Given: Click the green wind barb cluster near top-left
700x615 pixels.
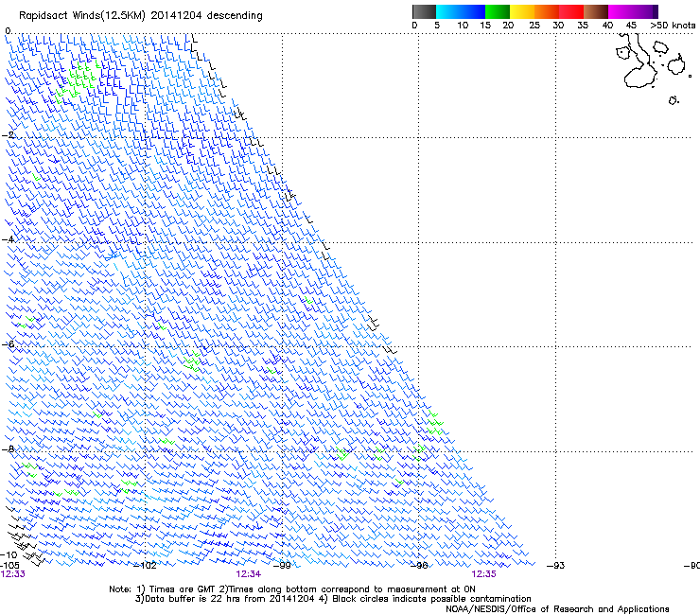Looking at the screenshot, I should coord(78,79).
